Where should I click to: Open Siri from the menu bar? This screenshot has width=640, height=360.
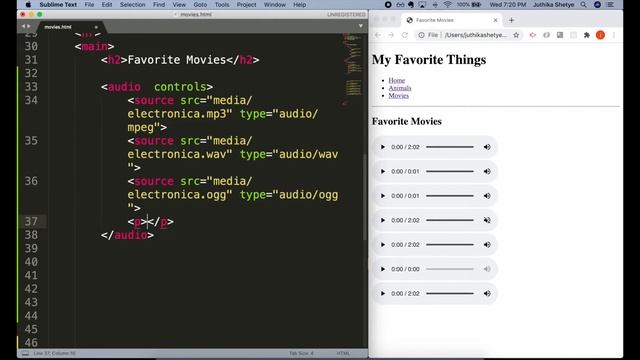[597, 4]
